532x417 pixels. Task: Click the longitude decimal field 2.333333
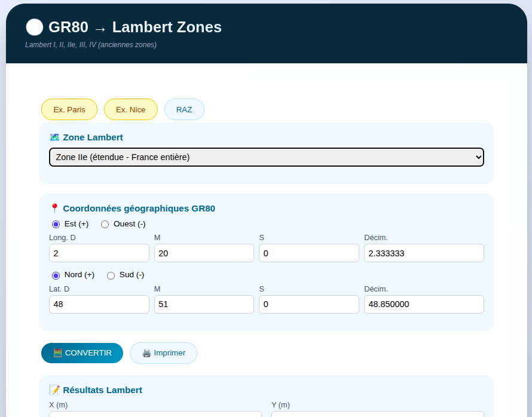point(424,253)
